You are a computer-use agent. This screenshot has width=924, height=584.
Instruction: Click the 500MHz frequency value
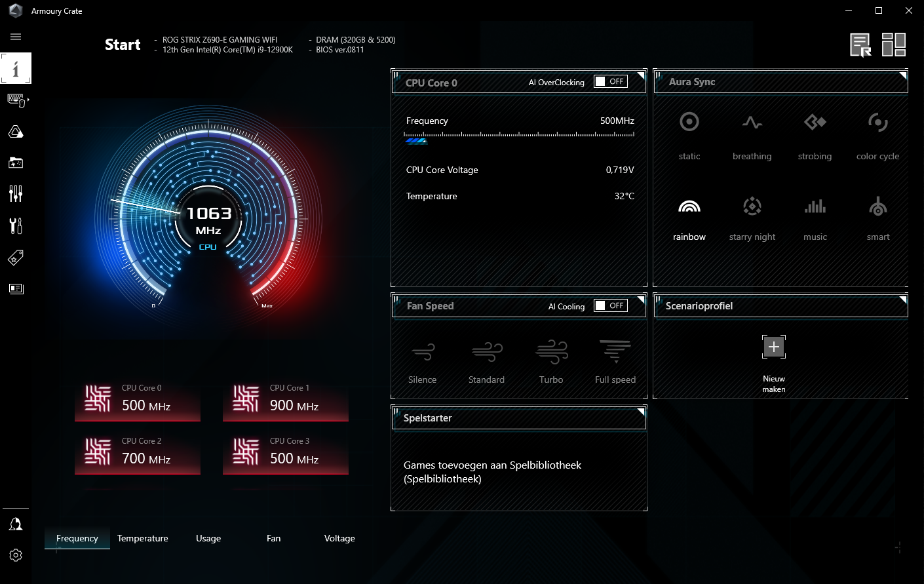point(617,121)
